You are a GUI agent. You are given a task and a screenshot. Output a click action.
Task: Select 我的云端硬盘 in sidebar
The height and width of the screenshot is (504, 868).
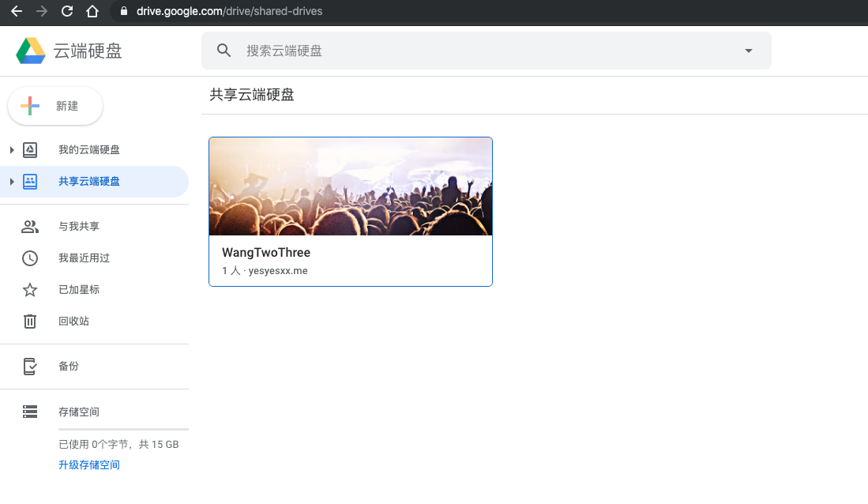(x=88, y=150)
